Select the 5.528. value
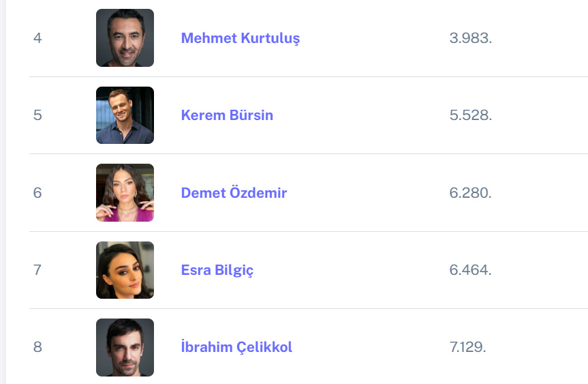Screen dimensions: 588x384 pyautogui.click(x=470, y=115)
